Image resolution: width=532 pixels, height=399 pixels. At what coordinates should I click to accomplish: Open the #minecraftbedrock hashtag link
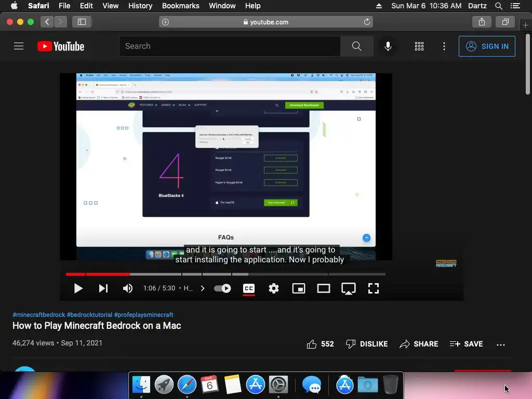click(x=38, y=315)
